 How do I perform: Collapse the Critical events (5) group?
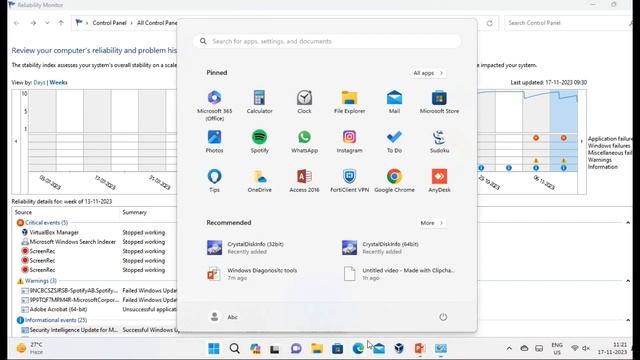46,222
